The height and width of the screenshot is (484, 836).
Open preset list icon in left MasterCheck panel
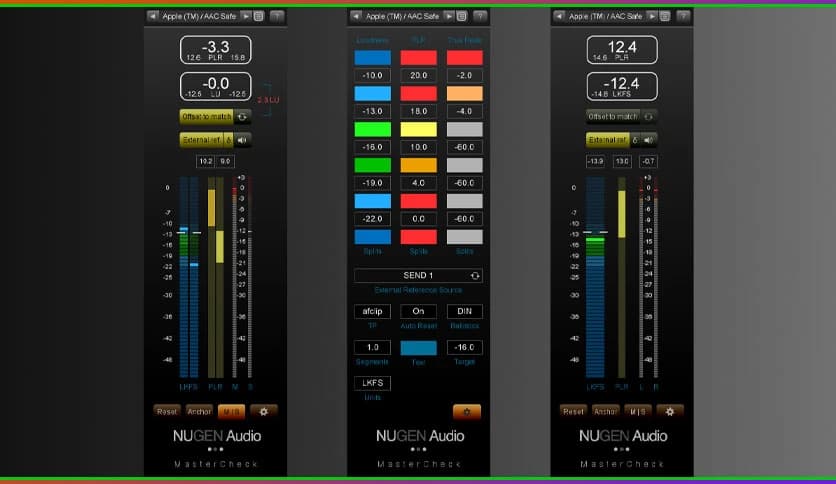(259, 17)
